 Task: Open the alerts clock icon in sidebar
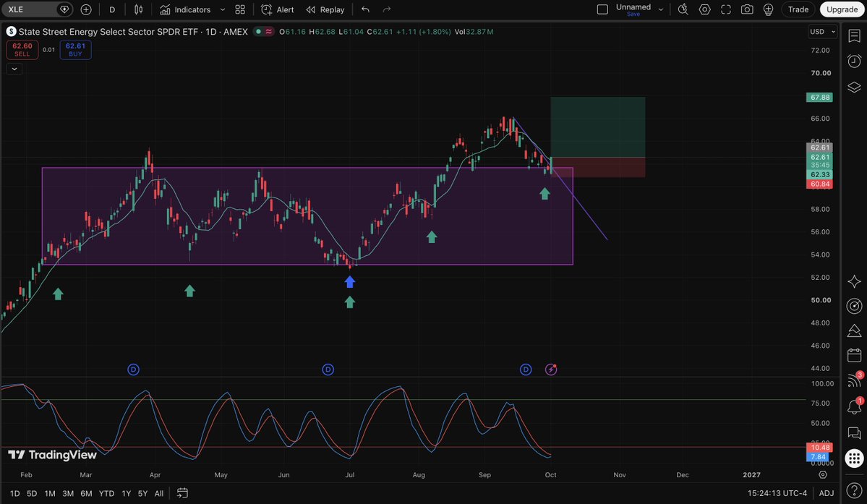click(x=854, y=61)
